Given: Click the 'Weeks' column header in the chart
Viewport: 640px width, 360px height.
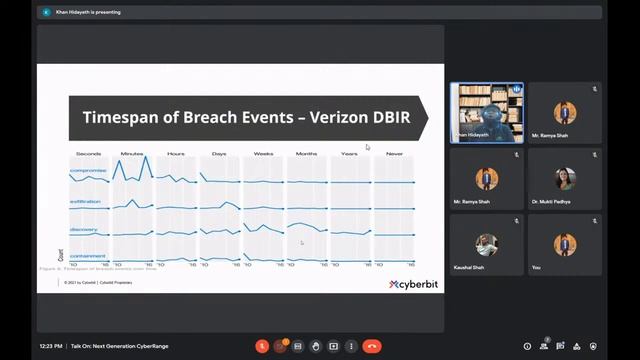Looking at the screenshot, I should [x=263, y=154].
